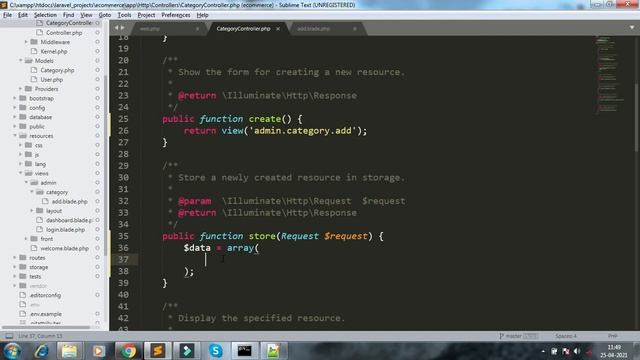Open dashboard.blade.php in the sidebar
This screenshot has width=640, height=360.
click(x=69, y=220)
